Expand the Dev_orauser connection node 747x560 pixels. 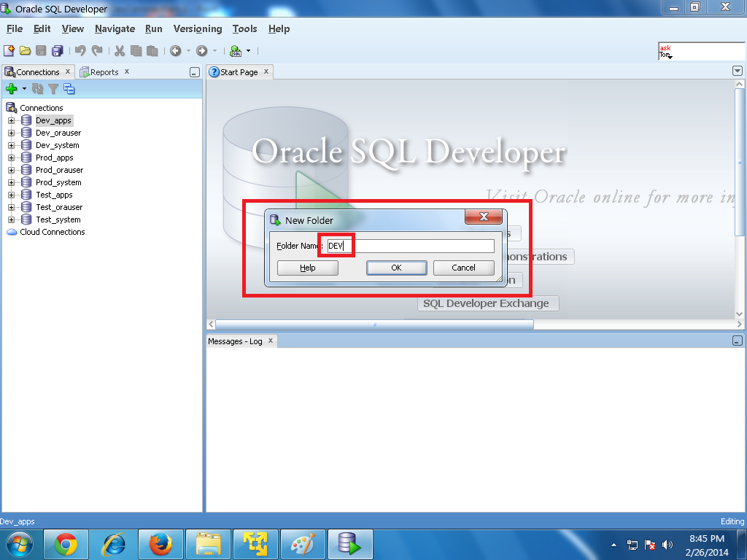point(11,133)
